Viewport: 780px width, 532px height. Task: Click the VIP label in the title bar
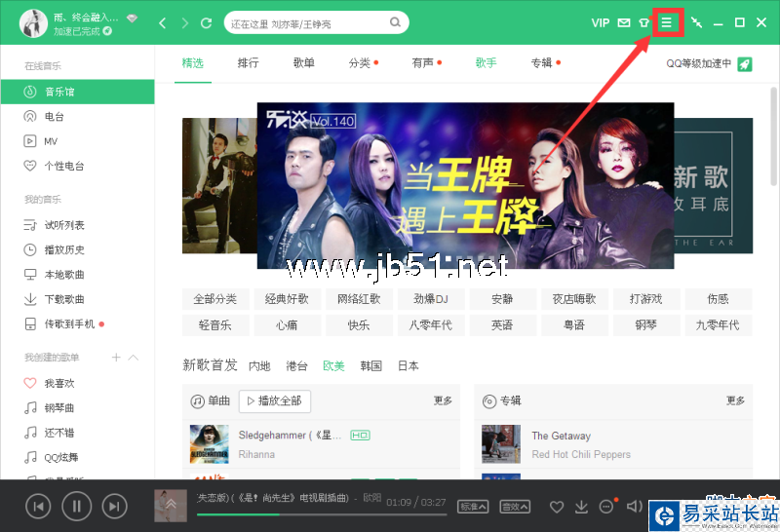[x=601, y=22]
